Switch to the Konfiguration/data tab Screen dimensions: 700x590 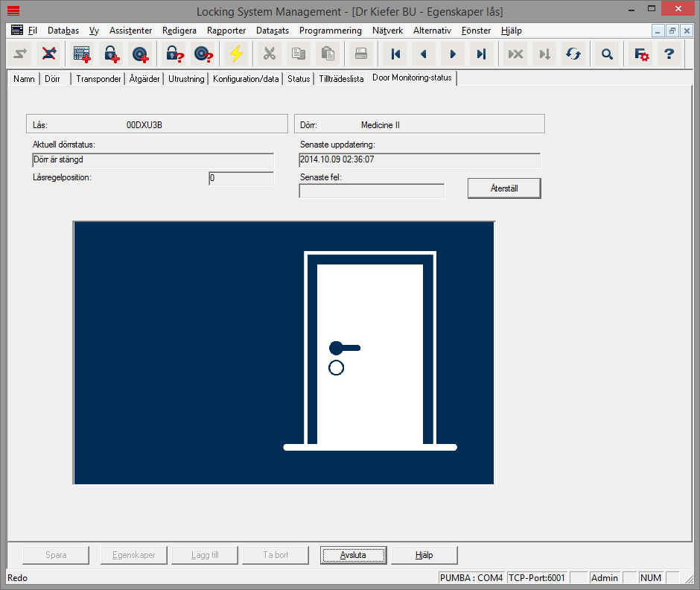tap(246, 78)
